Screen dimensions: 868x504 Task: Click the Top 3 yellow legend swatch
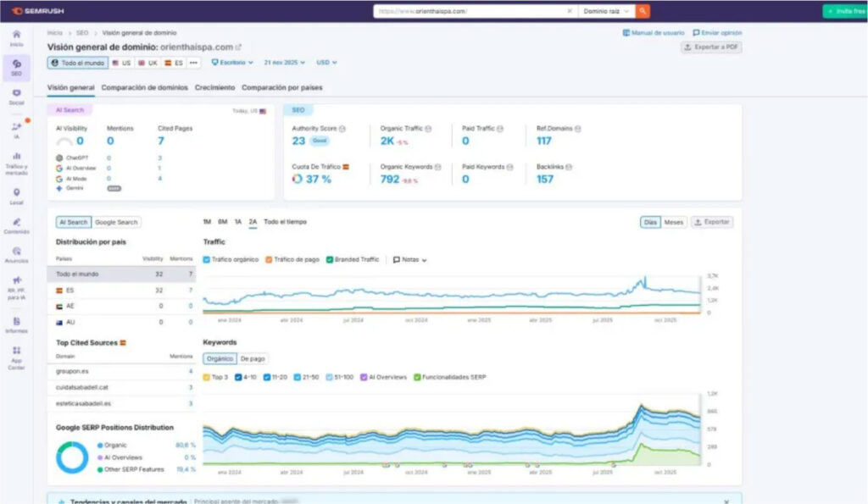coord(207,377)
